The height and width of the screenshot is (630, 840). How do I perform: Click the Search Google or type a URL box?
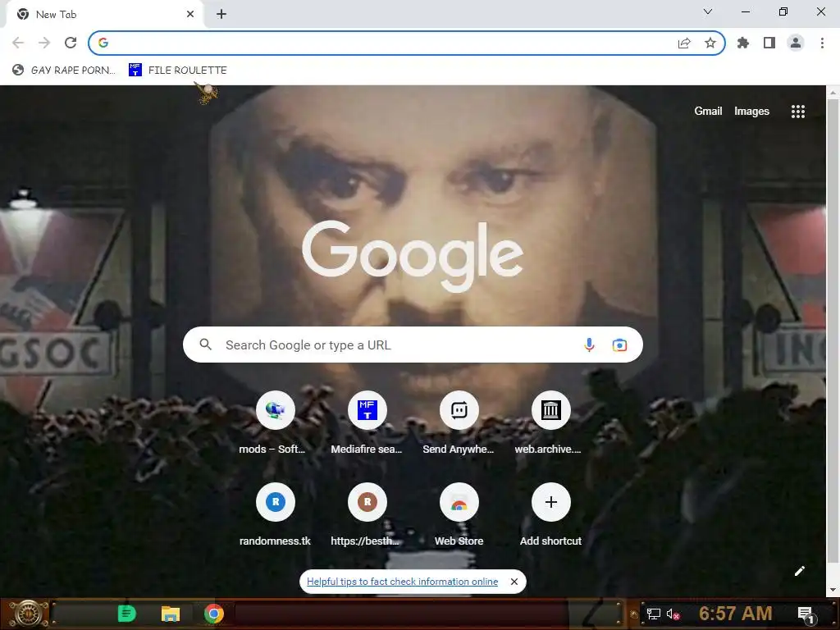tap(413, 345)
